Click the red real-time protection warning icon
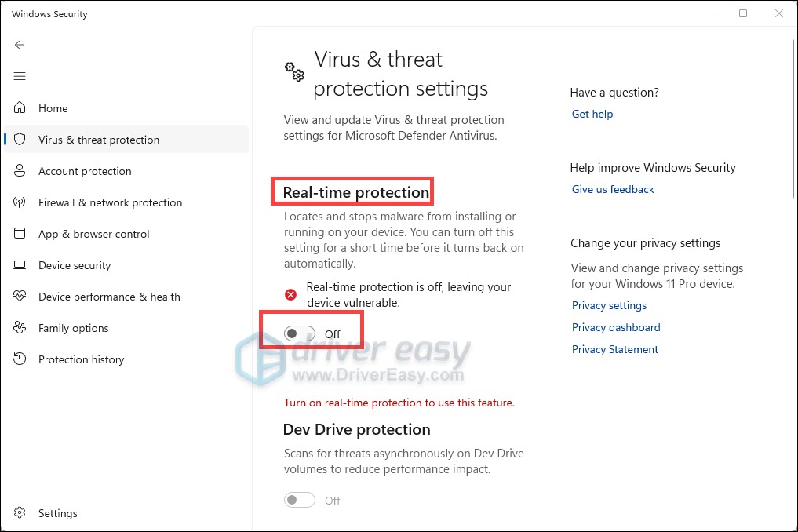 tap(291, 294)
